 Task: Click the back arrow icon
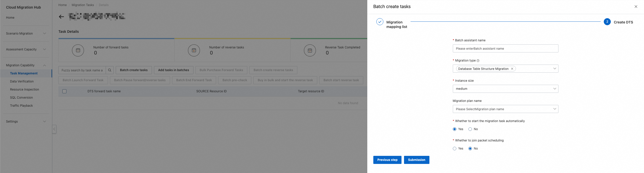(61, 17)
